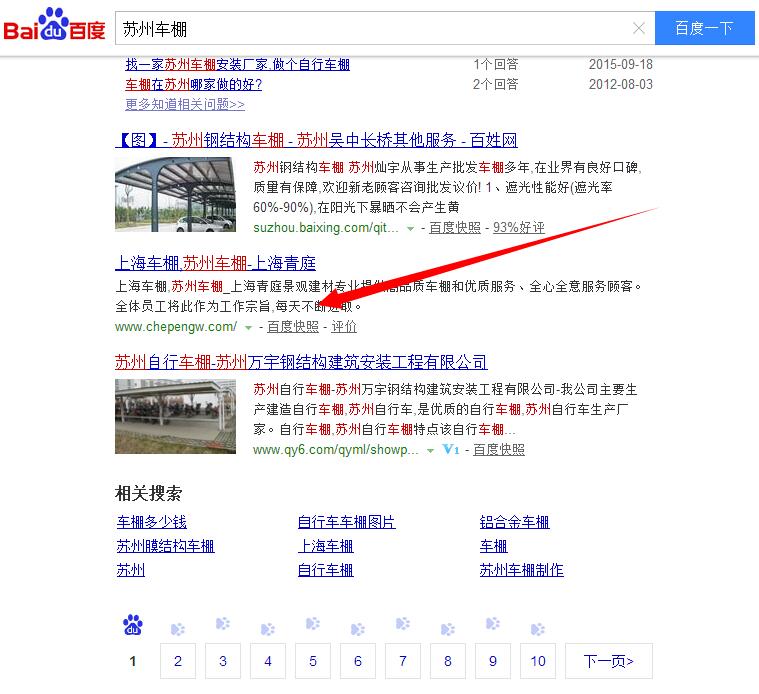Click the suzhou.baixing.com URL text
This screenshot has height=694, width=759.
tap(326, 227)
